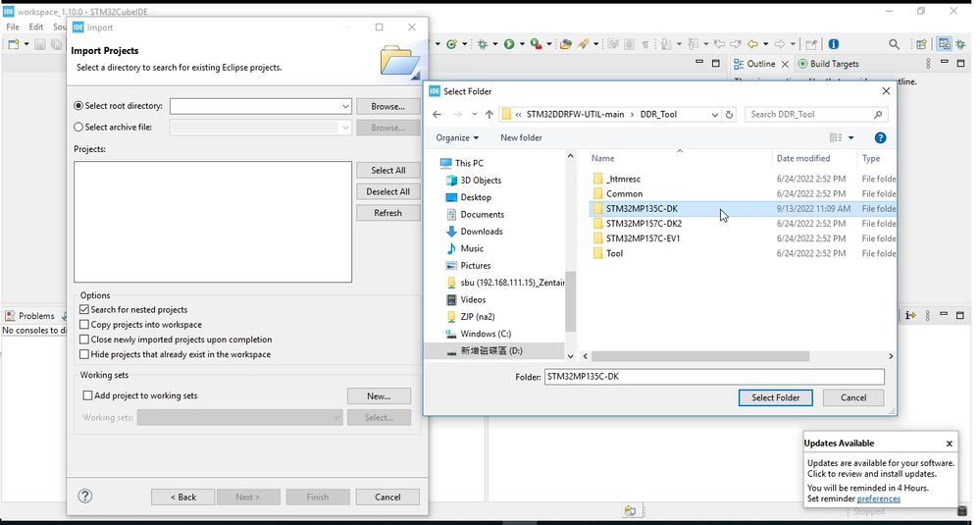980x525 pixels.
Task: Open the rocket icon dropdown arrow
Action: click(595, 44)
